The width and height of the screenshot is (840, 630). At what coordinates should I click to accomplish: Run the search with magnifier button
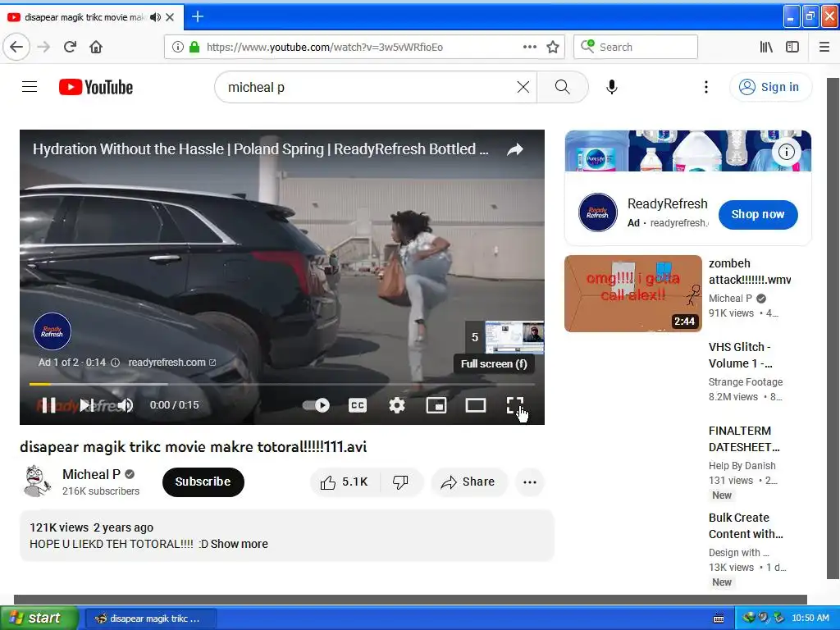(563, 87)
